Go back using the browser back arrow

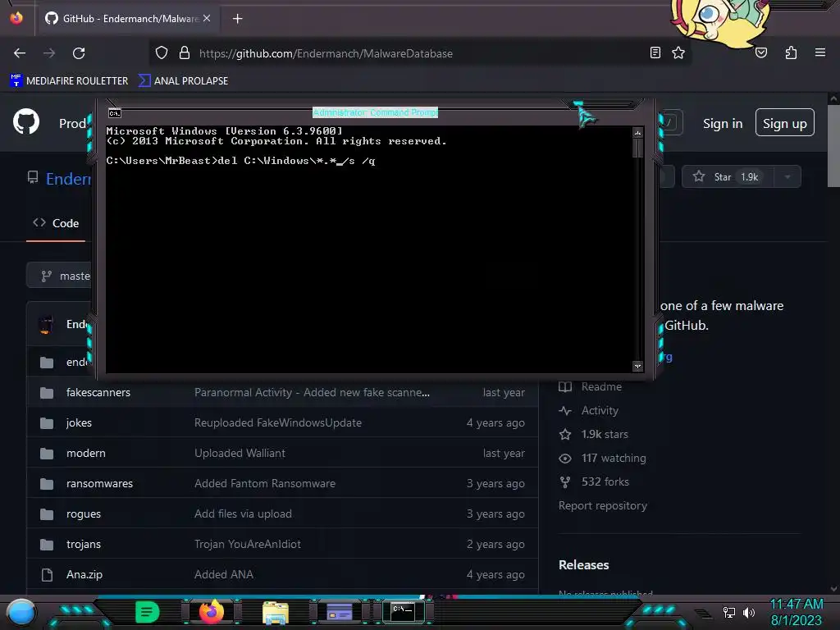pos(20,53)
